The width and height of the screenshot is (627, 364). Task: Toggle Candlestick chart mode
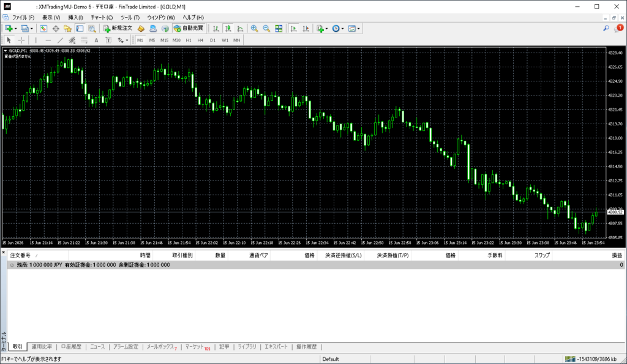[x=228, y=28]
